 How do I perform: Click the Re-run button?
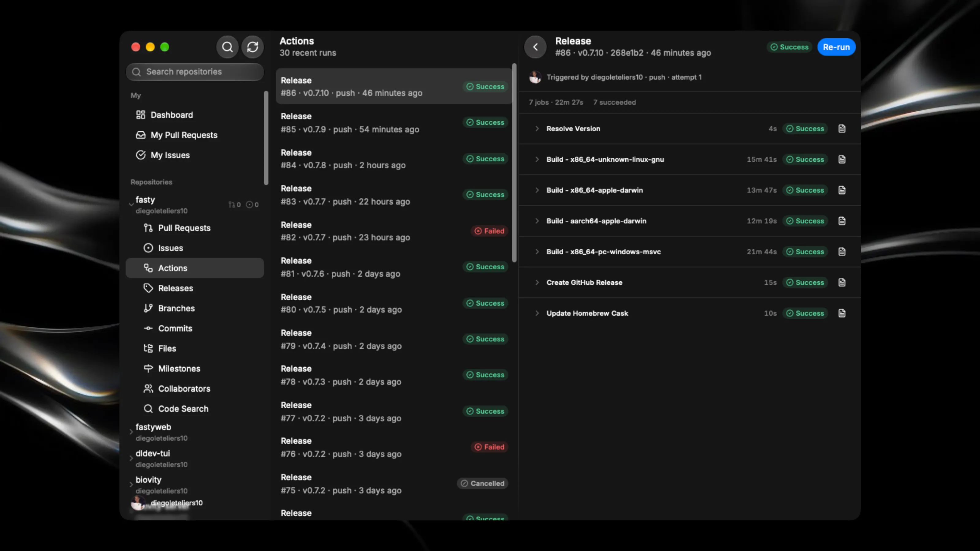(x=836, y=47)
